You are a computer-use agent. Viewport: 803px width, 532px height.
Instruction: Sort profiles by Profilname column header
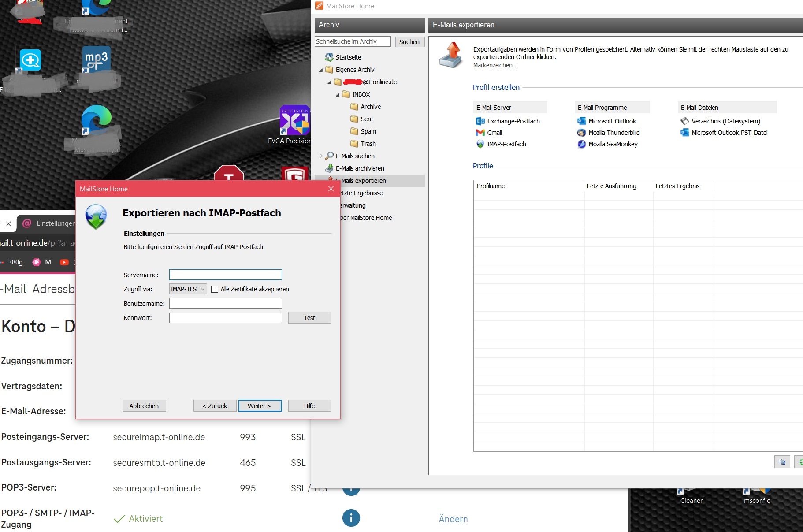[x=529, y=186]
